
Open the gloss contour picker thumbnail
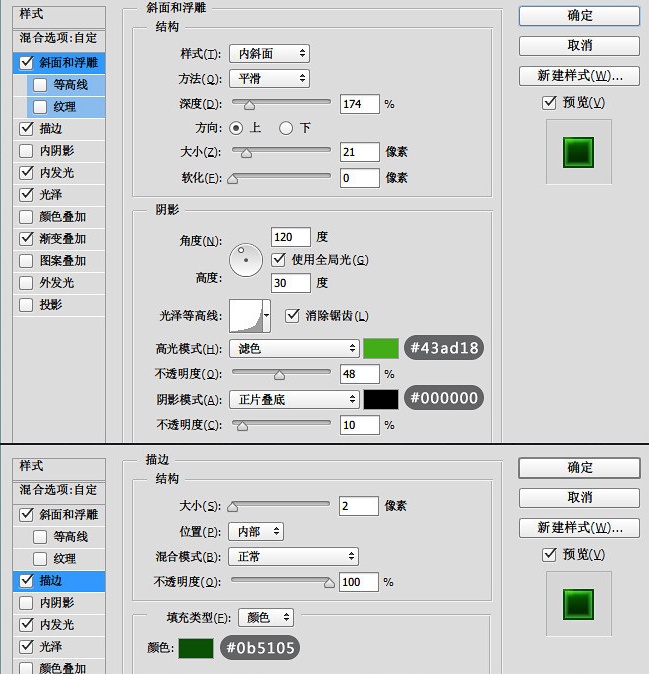coord(246,316)
